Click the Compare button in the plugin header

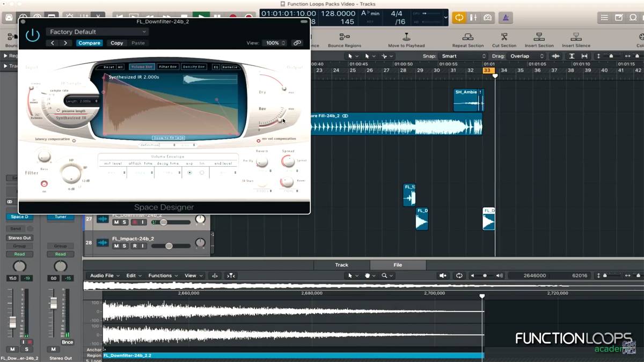click(89, 43)
